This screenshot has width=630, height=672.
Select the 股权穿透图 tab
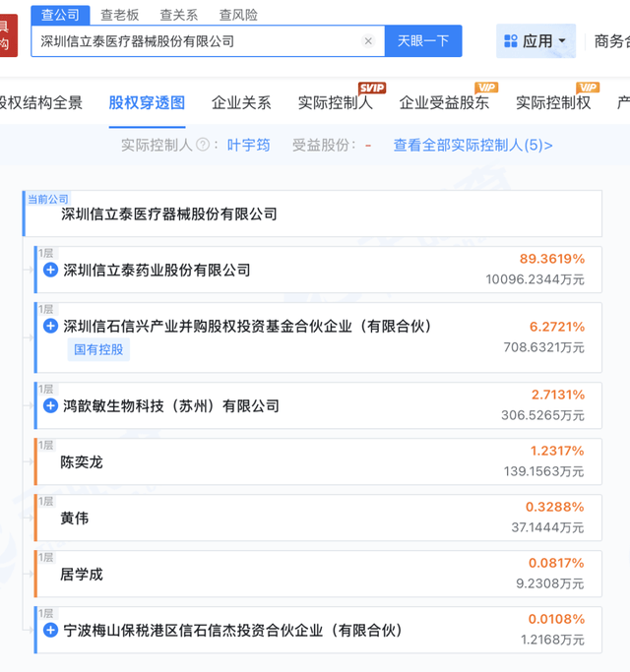[147, 103]
